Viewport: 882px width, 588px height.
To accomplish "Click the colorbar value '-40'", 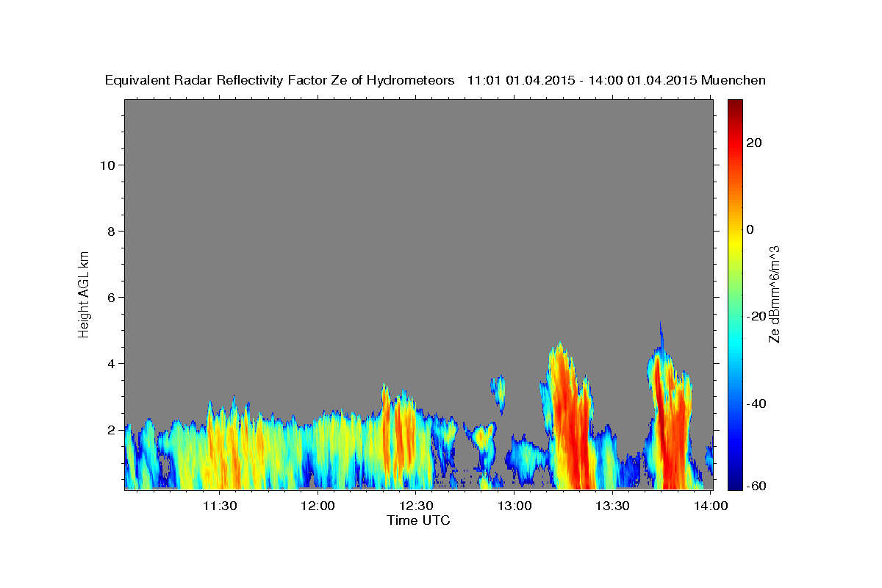I will [757, 403].
